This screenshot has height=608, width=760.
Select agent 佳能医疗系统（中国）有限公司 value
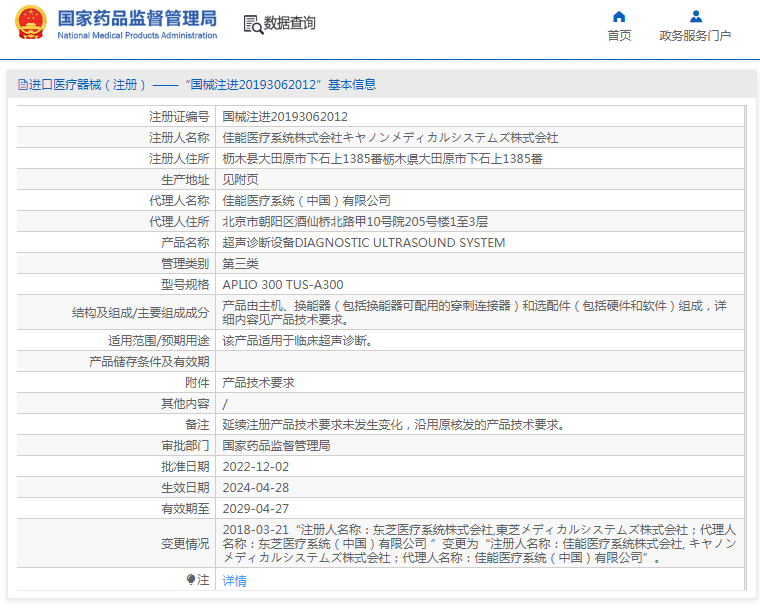pyautogui.click(x=306, y=201)
